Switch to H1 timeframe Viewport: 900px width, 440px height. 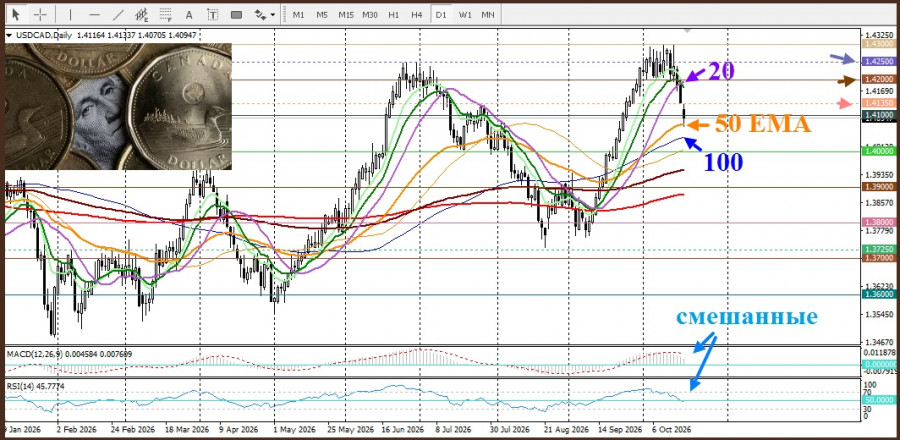[394, 15]
